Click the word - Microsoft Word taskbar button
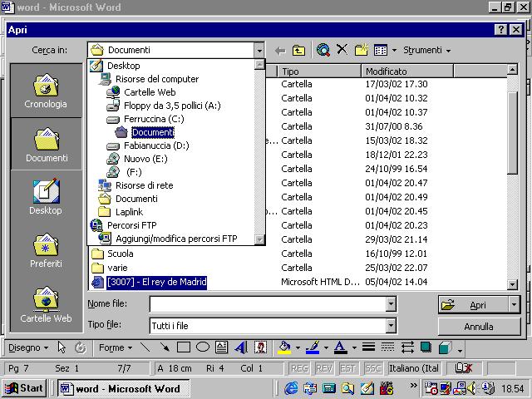 (124, 388)
